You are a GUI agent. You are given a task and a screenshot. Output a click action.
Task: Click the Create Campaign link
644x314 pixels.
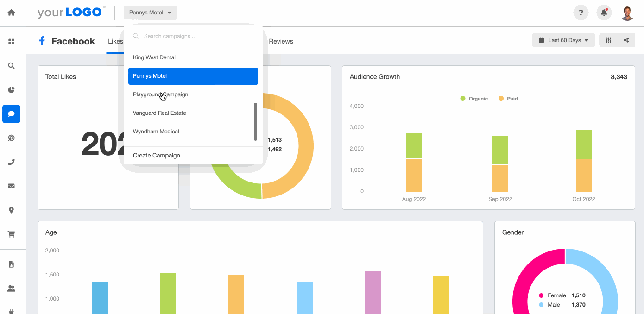(x=156, y=155)
